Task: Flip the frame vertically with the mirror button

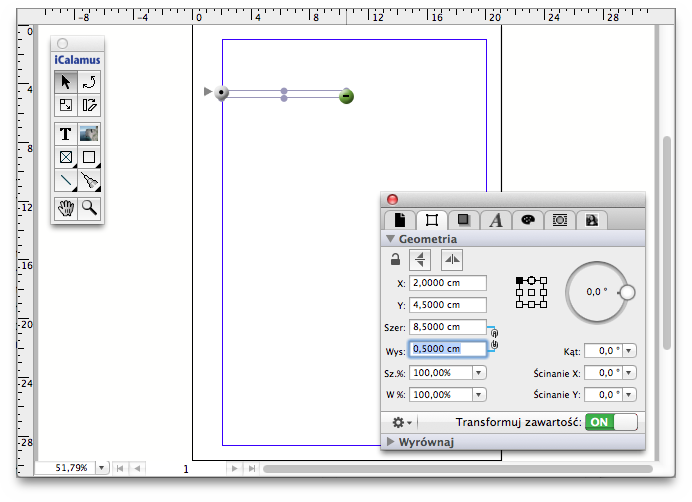Action: [420, 260]
